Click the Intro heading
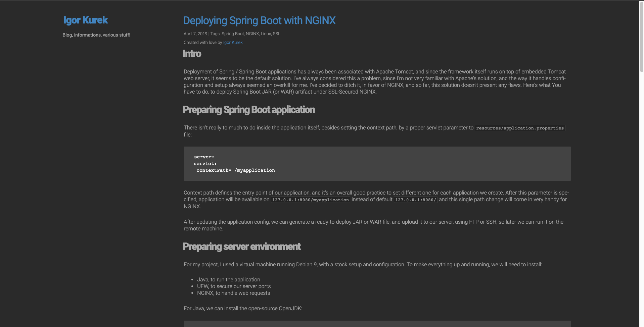This screenshot has height=327, width=644. [192, 54]
